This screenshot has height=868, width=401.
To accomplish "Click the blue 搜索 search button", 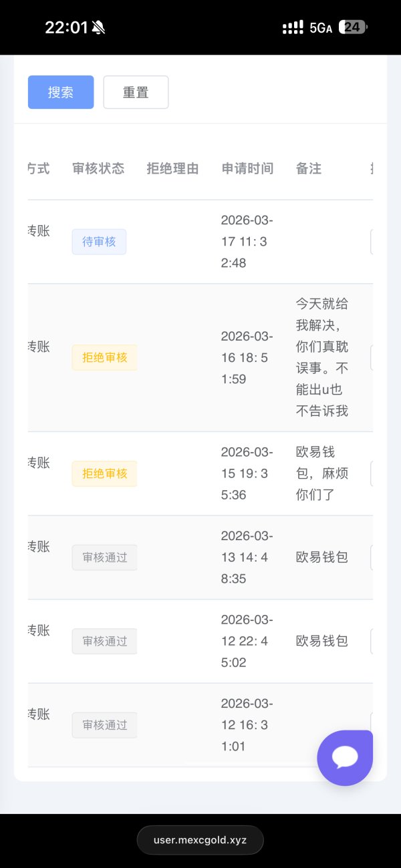I will click(61, 92).
